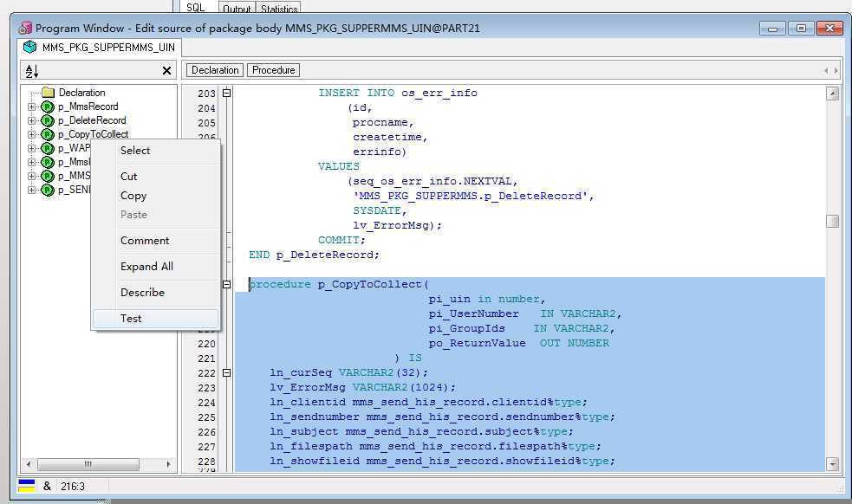852x504 pixels.
Task: Click the sort alphabetically icon in tree panel
Action: 32,71
